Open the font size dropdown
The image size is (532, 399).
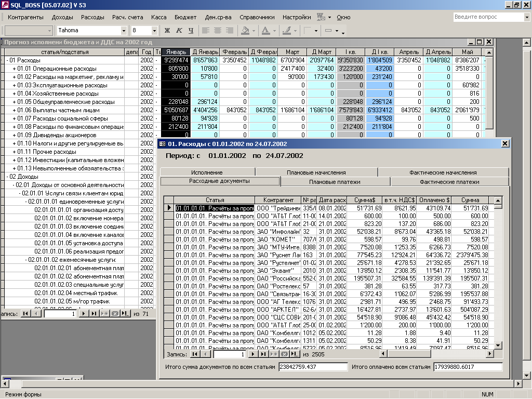pyautogui.click(x=154, y=31)
